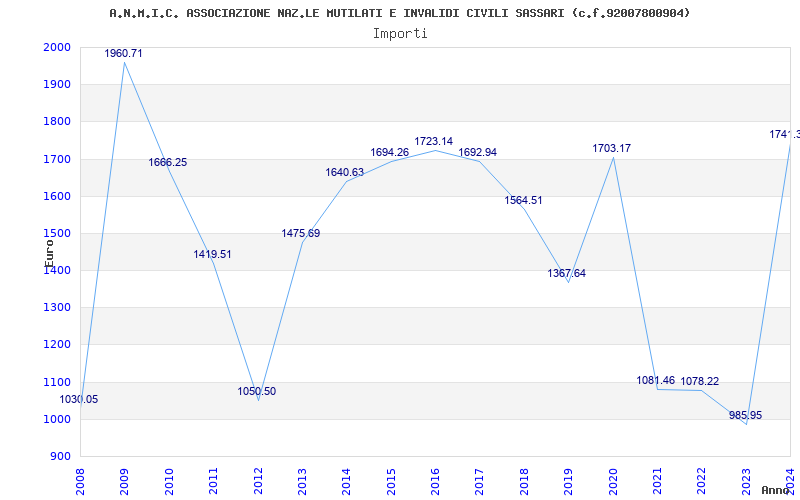This screenshot has width=800, height=500.
Task: Select the 2009 year axis label
Action: click(124, 481)
